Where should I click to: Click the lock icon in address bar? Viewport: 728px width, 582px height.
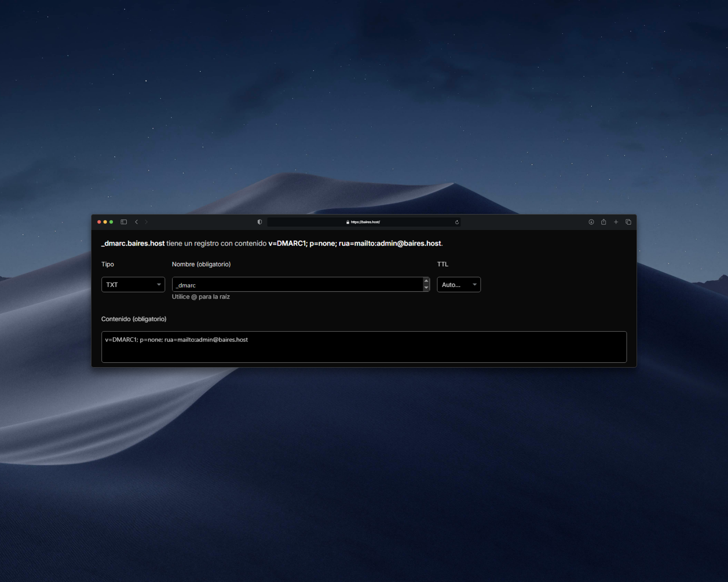[x=348, y=222]
